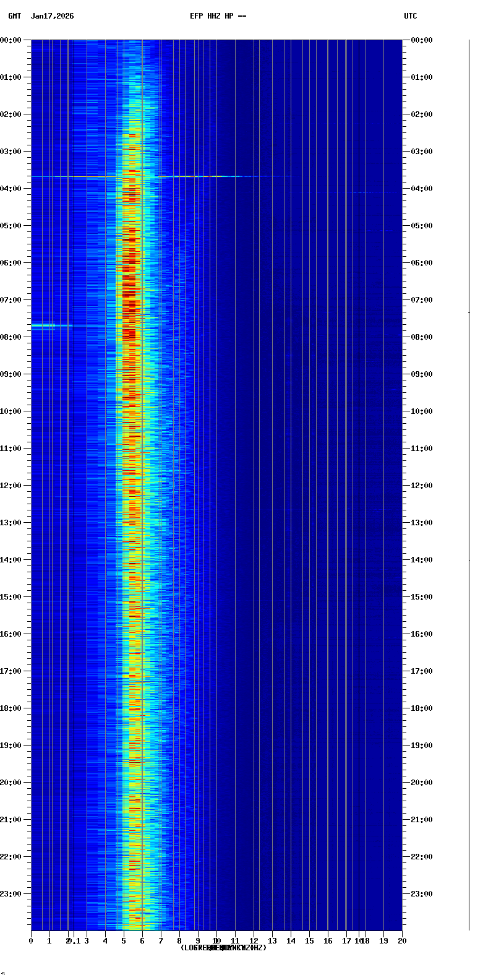
Task: Select the 23:00 tick on right UTC axis
Action: click(x=421, y=893)
